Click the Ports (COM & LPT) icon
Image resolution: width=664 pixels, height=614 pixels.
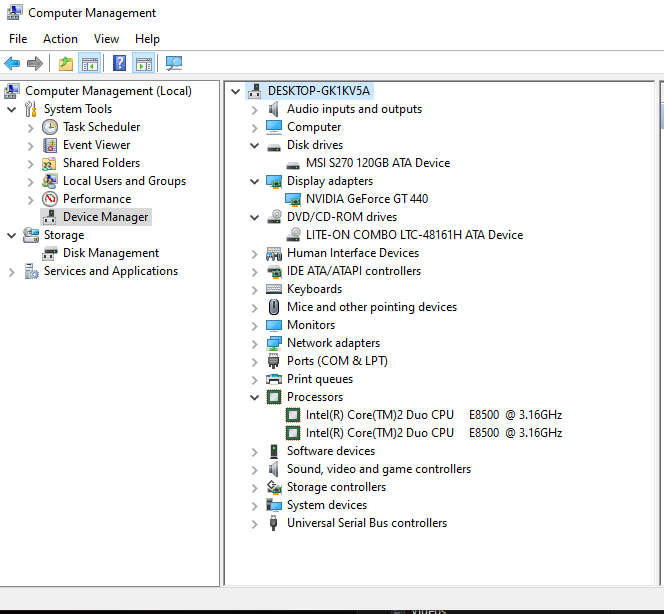click(x=274, y=361)
